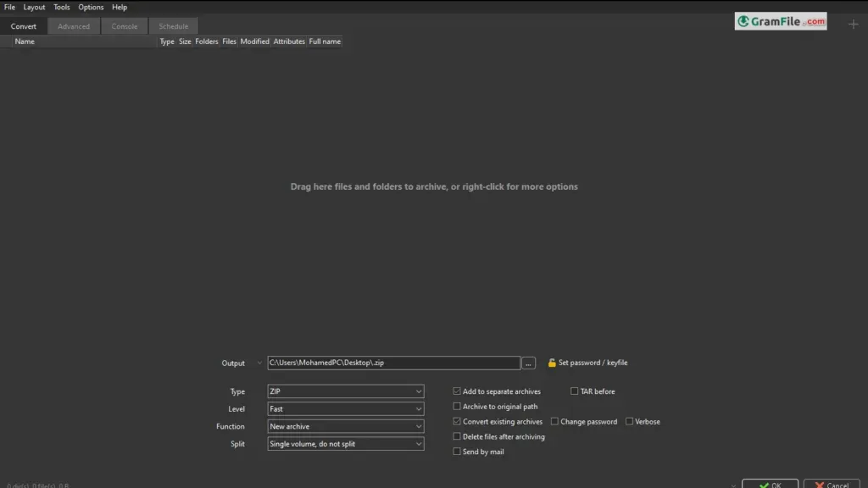The width and height of the screenshot is (868, 488).
Task: Click the OK button
Action: [770, 484]
